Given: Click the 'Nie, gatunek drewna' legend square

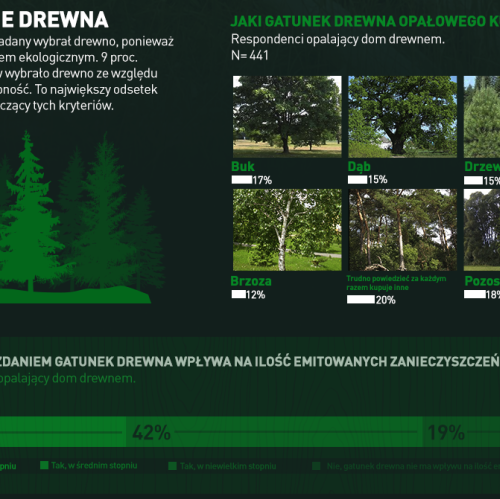Looking at the screenshot, I should (x=316, y=466).
